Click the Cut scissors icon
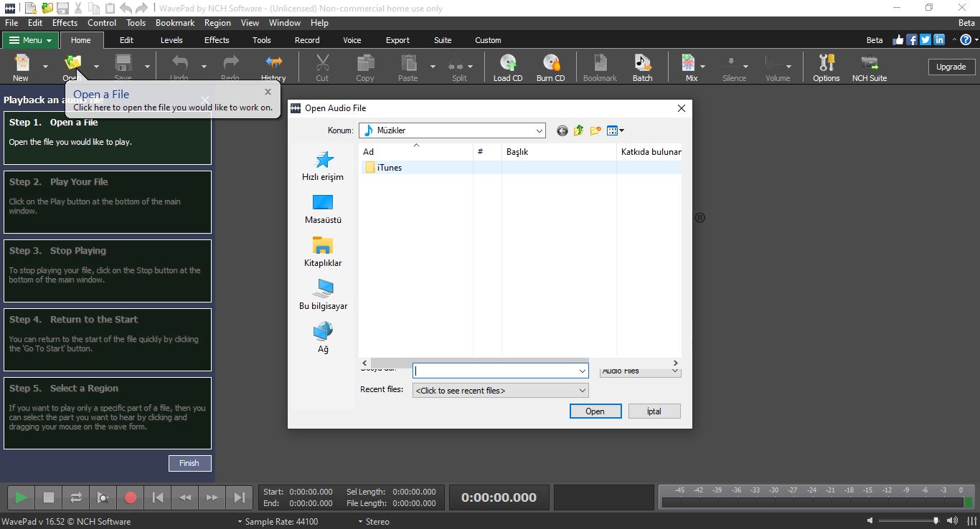The height and width of the screenshot is (529, 980). click(322, 67)
